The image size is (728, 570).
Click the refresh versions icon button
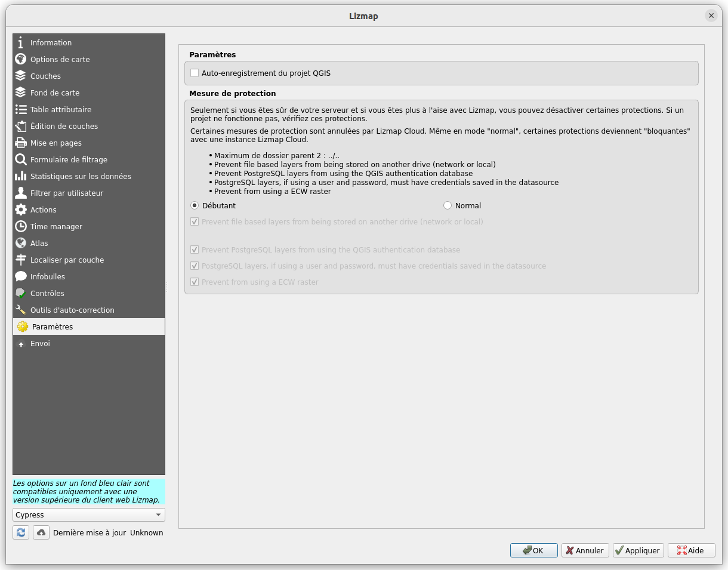21,532
